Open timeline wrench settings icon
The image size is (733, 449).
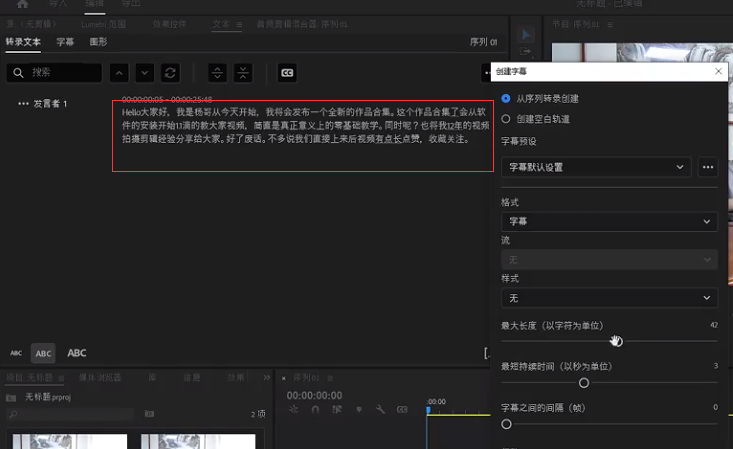[x=380, y=409]
